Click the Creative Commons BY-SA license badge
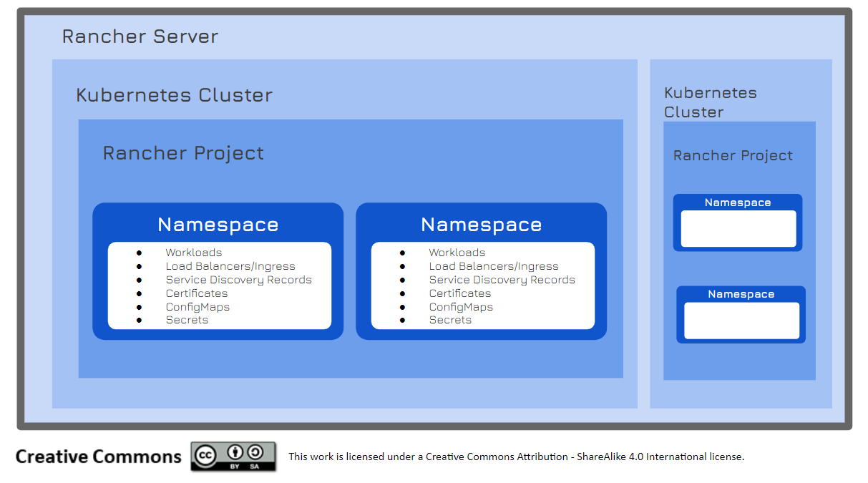 (x=233, y=457)
